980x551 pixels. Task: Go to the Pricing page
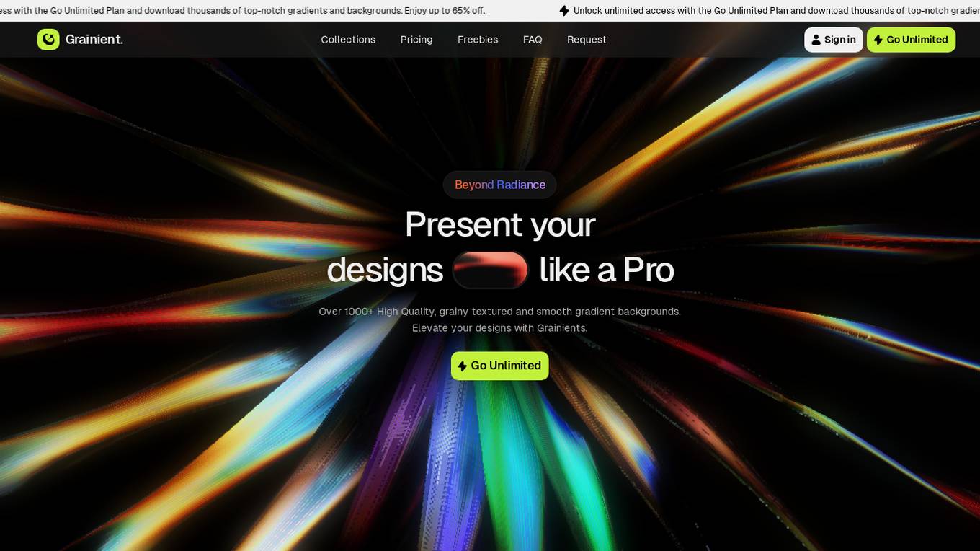[416, 40]
